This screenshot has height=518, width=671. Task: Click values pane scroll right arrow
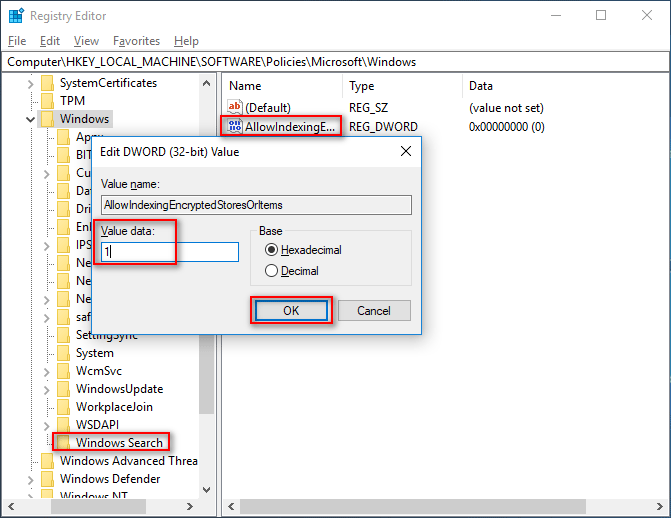click(x=659, y=507)
